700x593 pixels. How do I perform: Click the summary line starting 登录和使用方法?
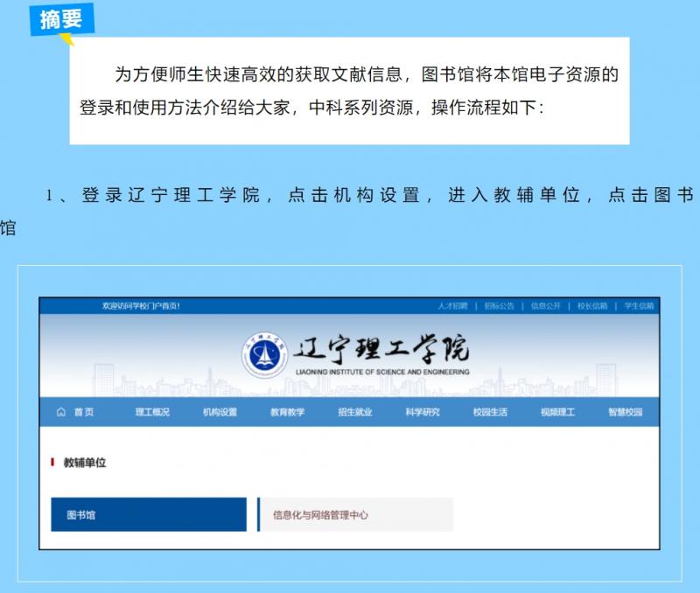(311, 108)
